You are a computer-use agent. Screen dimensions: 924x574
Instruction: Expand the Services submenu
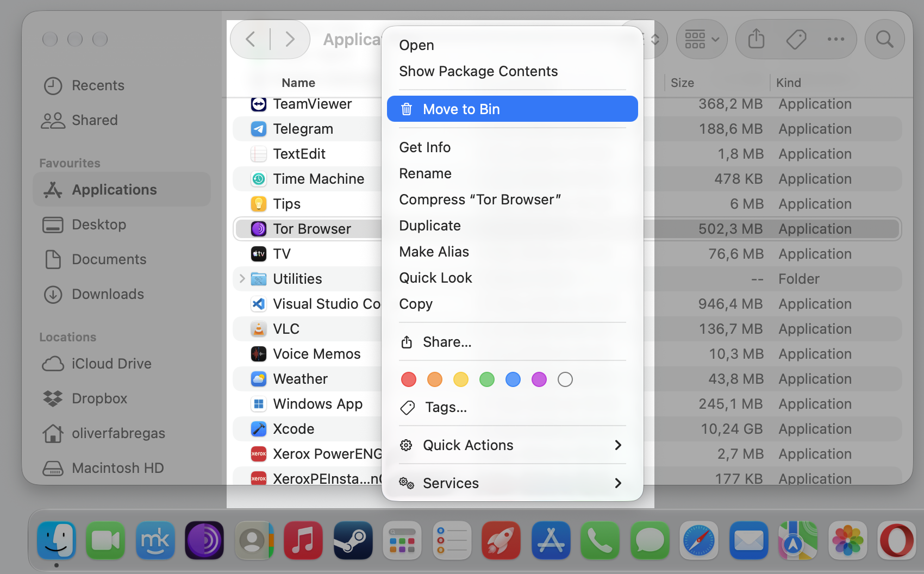click(x=512, y=483)
